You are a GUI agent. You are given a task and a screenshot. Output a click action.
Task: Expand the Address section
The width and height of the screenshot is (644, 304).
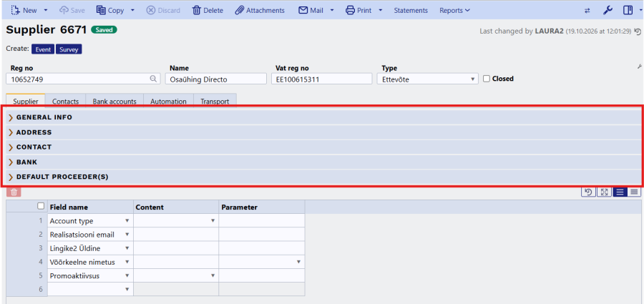tap(323, 132)
